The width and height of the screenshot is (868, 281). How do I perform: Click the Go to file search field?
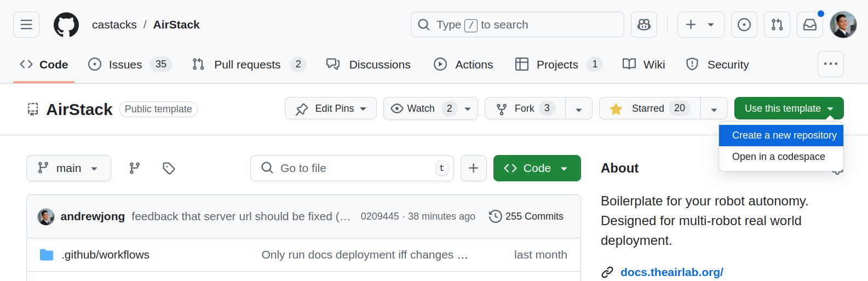click(352, 168)
